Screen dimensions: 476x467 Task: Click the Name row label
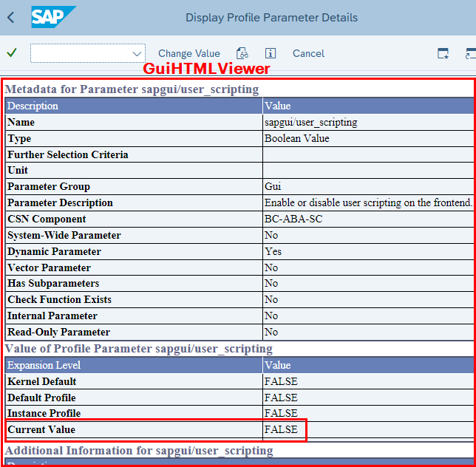21,122
